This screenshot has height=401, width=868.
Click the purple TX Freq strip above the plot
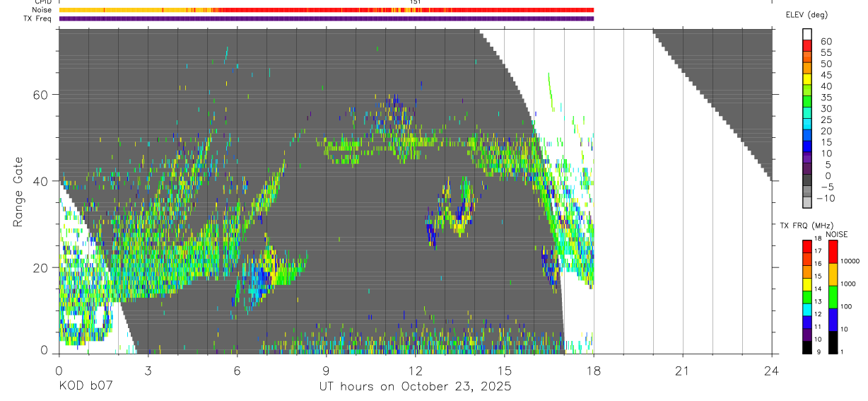point(327,18)
